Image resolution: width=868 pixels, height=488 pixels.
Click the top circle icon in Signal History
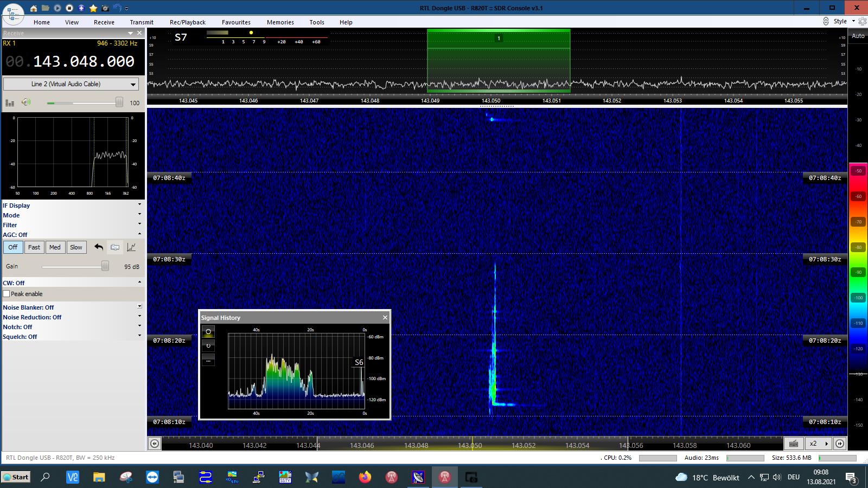coord(208,332)
